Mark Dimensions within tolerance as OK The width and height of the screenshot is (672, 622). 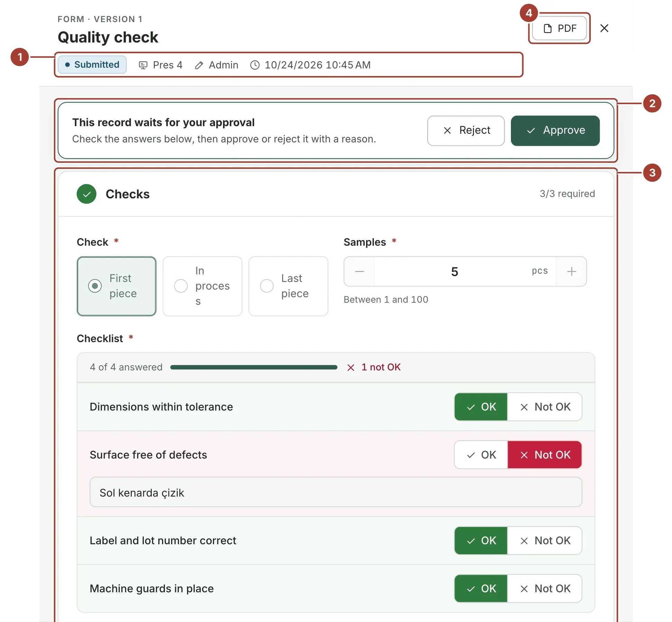pyautogui.click(x=481, y=407)
